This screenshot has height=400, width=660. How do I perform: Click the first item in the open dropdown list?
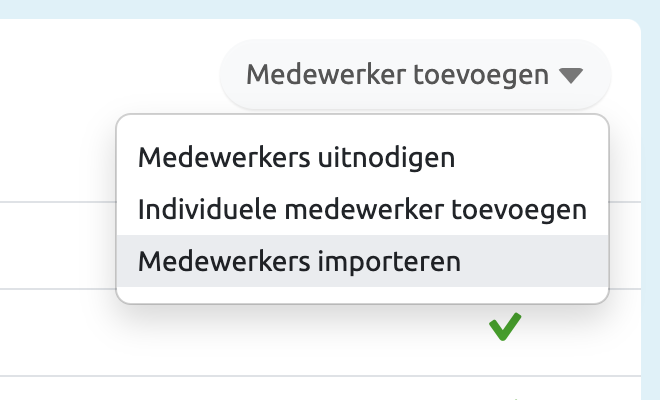[x=297, y=158]
